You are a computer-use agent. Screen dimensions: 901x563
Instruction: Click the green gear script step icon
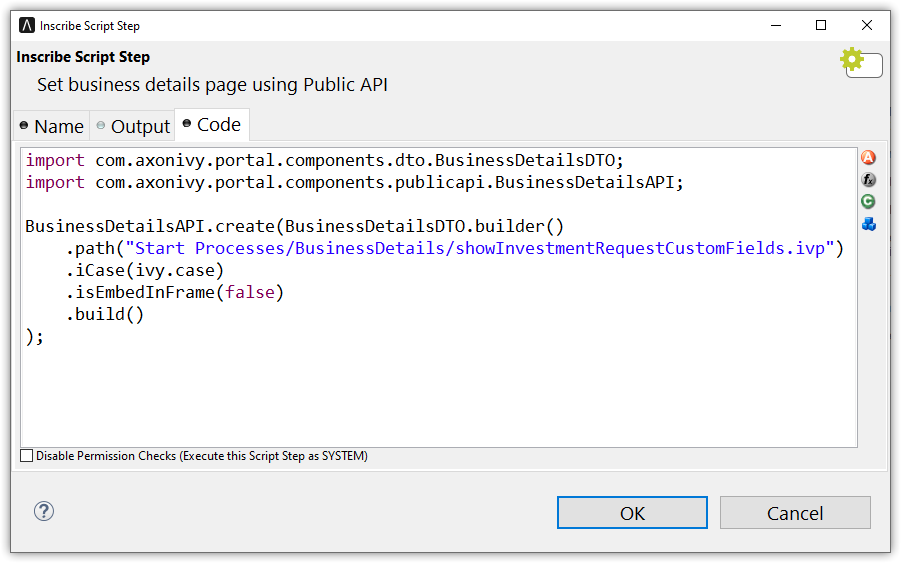pyautogui.click(x=852, y=59)
